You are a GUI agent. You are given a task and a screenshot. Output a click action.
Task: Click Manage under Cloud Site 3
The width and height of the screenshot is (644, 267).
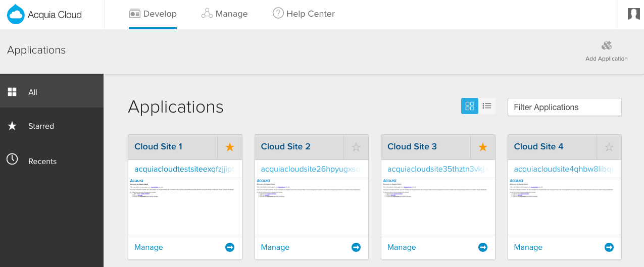pos(402,247)
